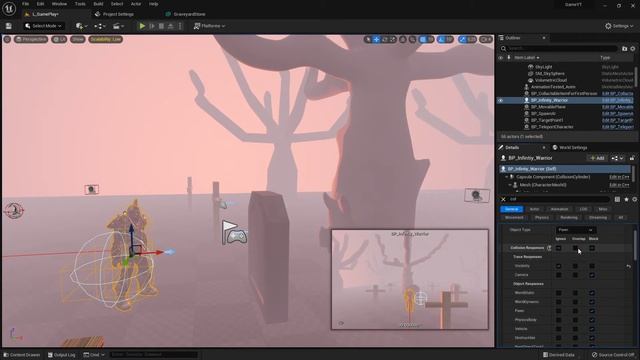This screenshot has width=640, height=360.
Task: Select BP_TeleportCharacter in the Outliner
Action: point(552,127)
